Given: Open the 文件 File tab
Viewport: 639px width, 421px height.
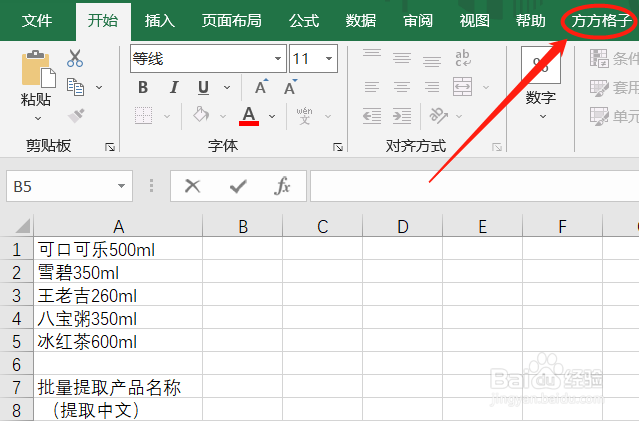Looking at the screenshot, I should [37, 21].
